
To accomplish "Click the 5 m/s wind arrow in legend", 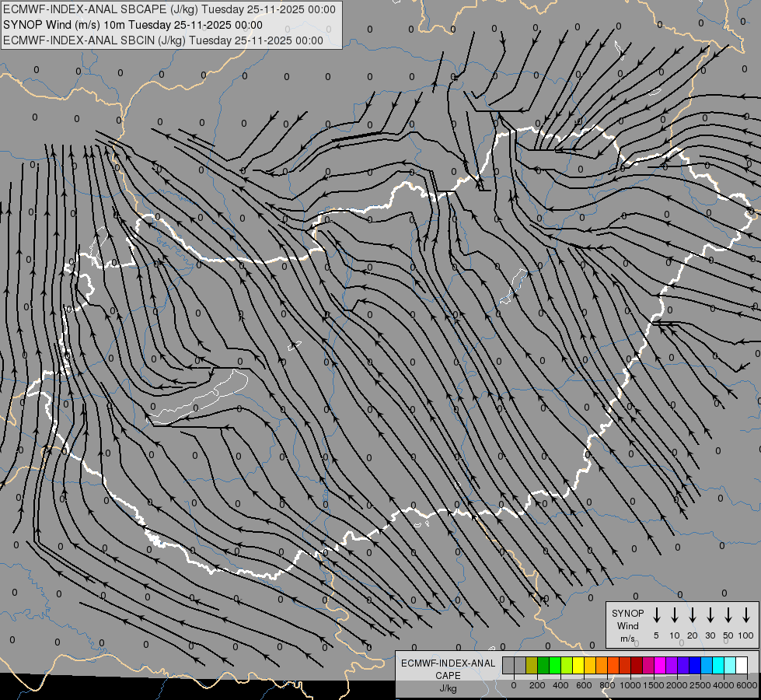I will 657,615.
